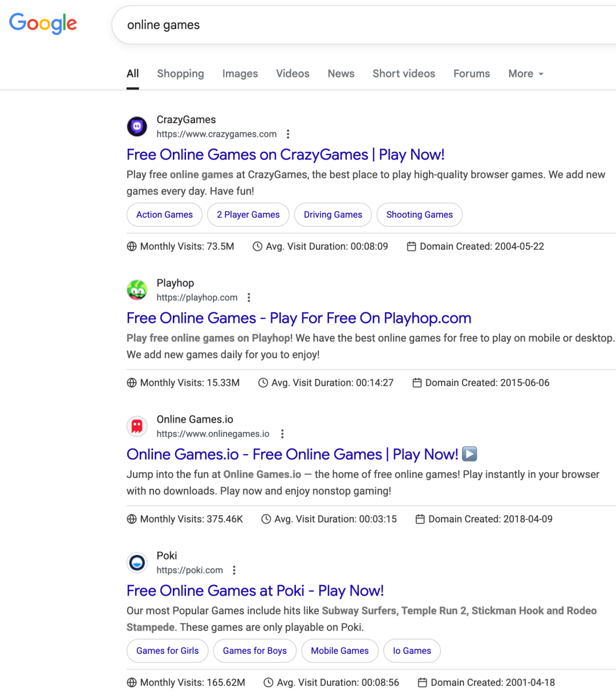616x696 pixels.
Task: Click the Poki site favicon
Action: [x=137, y=563]
